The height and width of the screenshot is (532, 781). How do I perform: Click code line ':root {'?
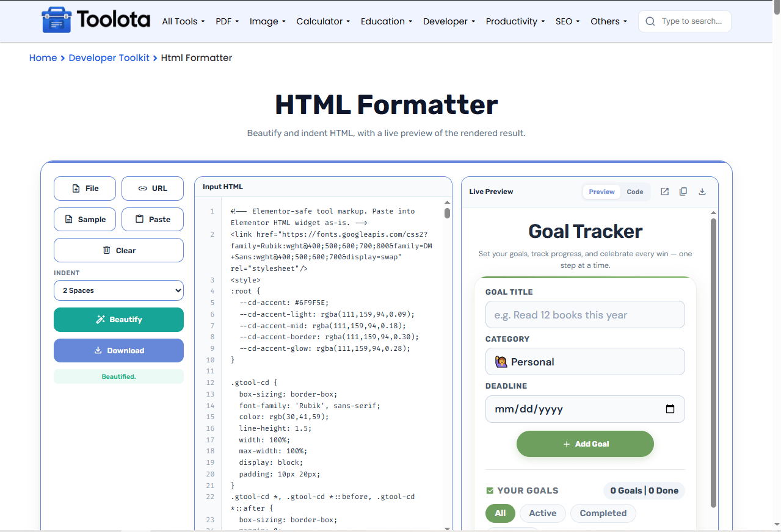(245, 291)
